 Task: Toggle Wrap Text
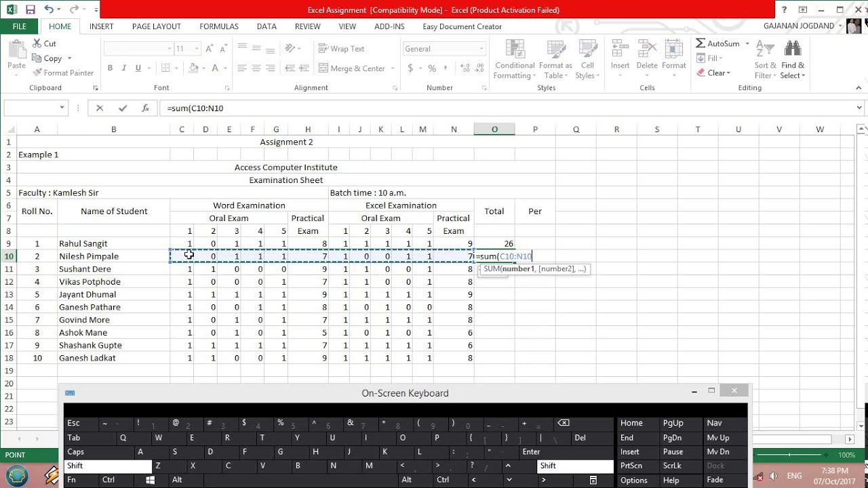pos(341,49)
